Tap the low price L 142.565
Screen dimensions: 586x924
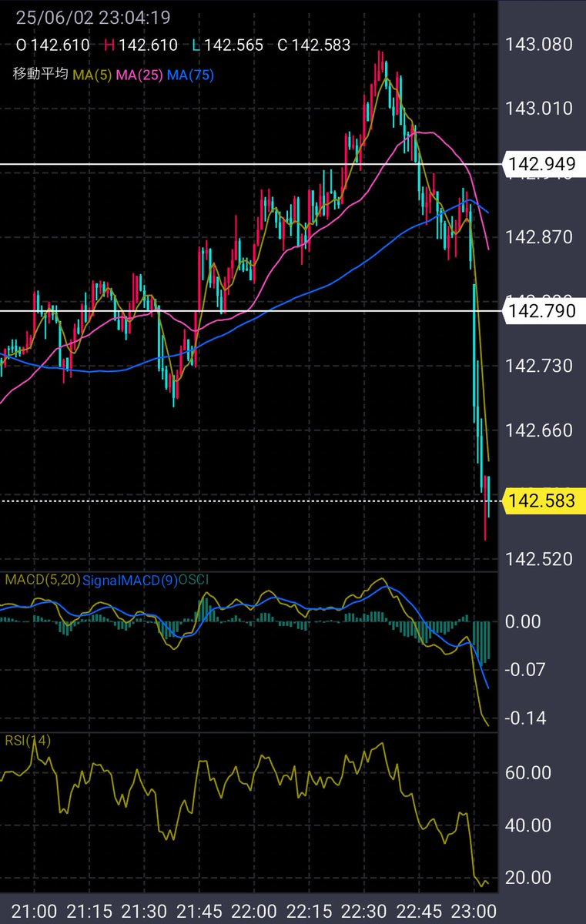click(228, 45)
